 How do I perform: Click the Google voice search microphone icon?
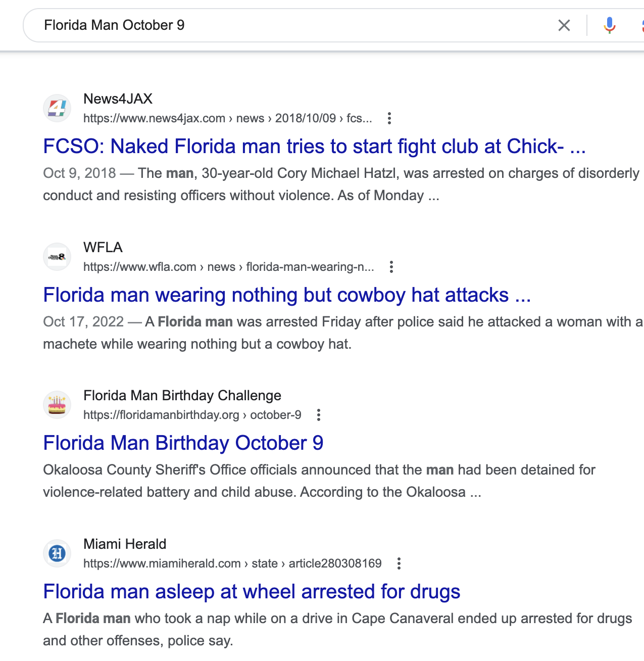click(x=610, y=25)
